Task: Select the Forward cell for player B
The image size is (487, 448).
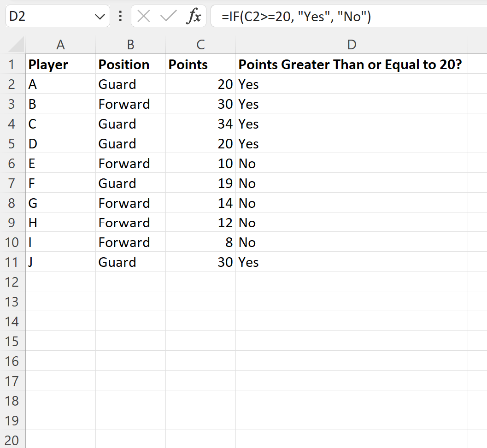Action: click(130, 104)
